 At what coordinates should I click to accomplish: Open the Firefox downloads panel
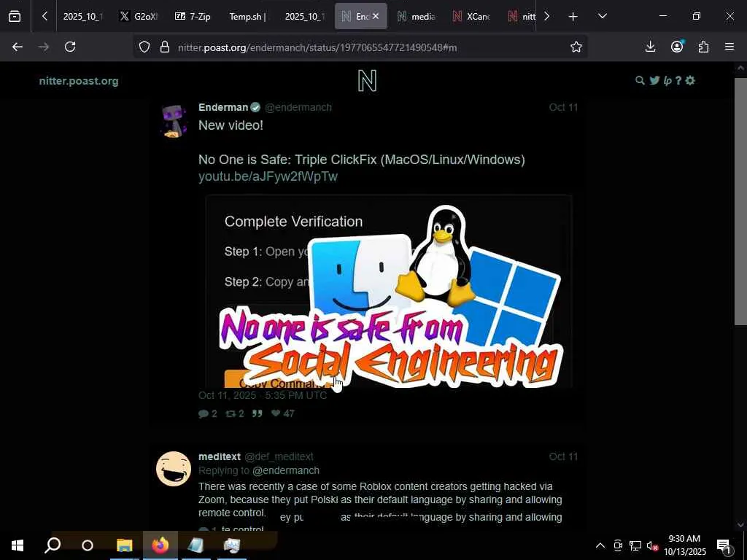coord(650,47)
